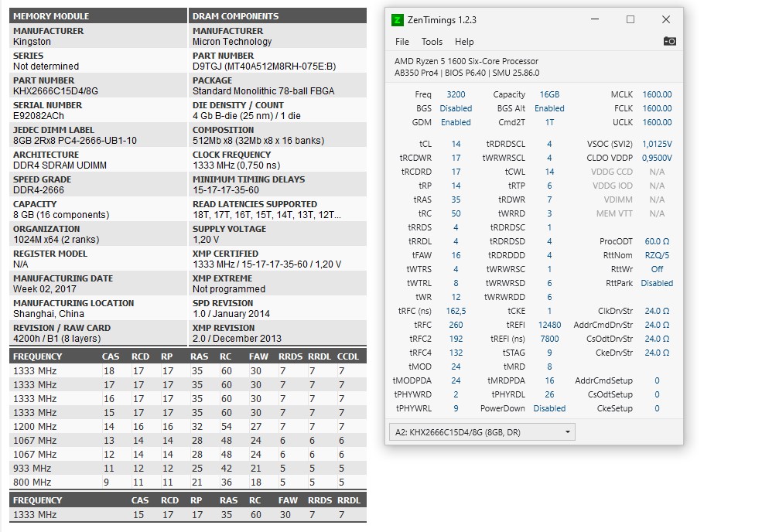Viewport: 762px width, 532px height.
Task: Click the Freq value 3200
Action: pyautogui.click(x=456, y=94)
